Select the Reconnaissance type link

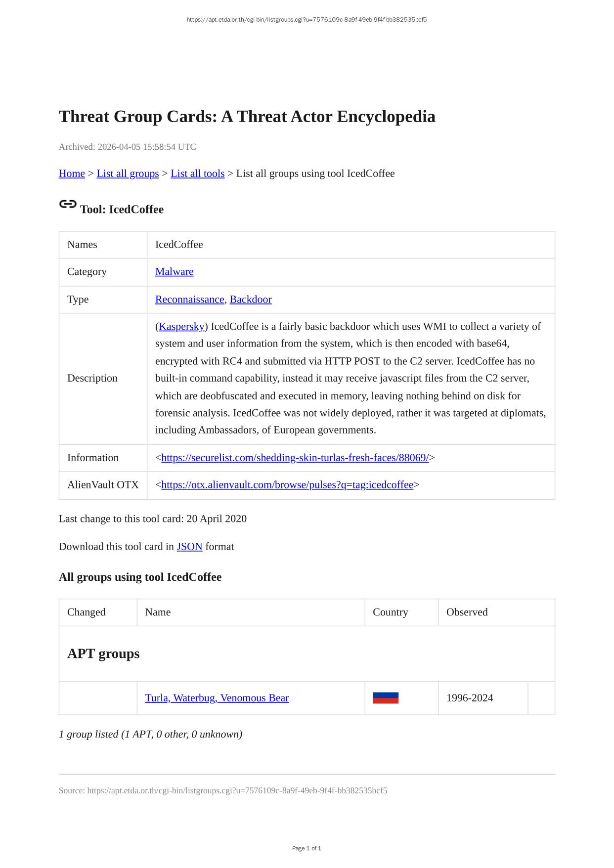click(189, 300)
